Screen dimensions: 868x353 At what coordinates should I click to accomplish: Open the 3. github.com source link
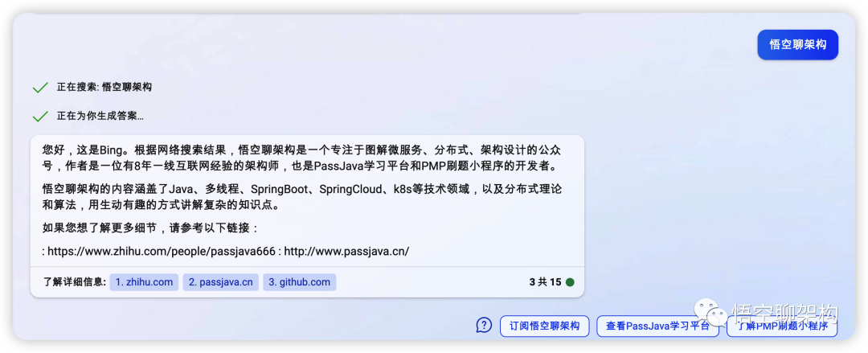[300, 282]
